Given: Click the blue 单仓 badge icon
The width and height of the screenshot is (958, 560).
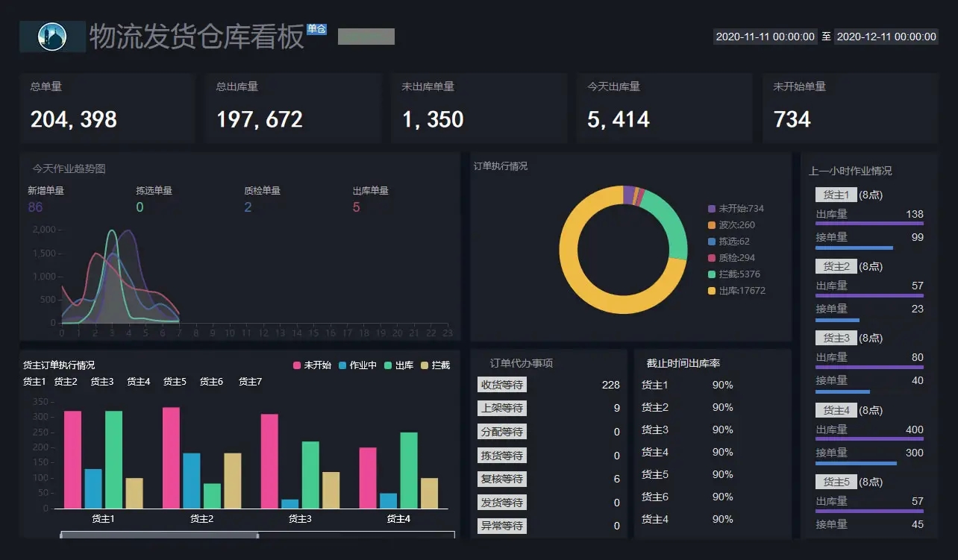Looking at the screenshot, I should [316, 28].
